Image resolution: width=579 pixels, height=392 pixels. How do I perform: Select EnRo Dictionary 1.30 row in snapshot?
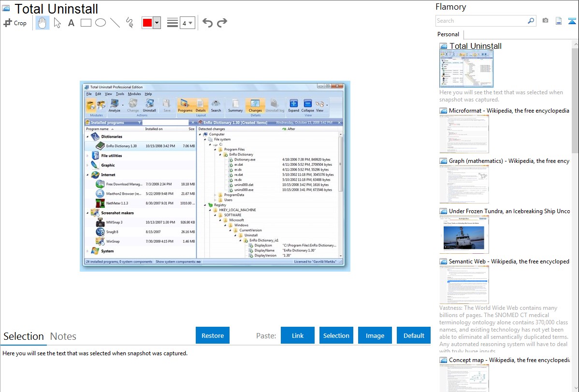(141, 146)
